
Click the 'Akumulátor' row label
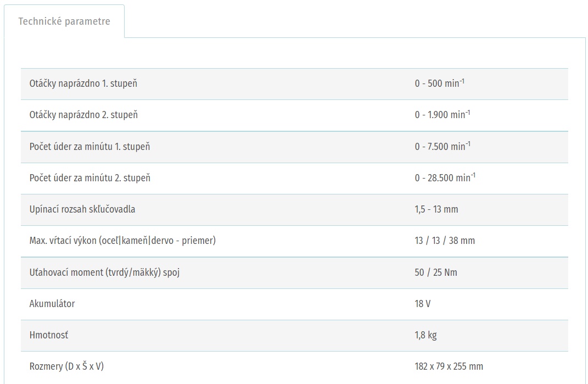point(52,304)
